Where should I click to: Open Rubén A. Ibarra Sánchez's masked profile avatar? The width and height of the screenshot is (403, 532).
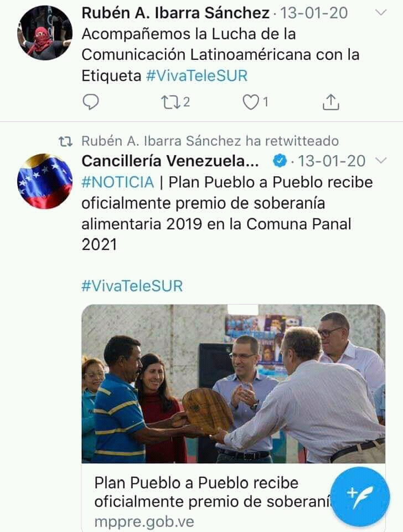(45, 33)
